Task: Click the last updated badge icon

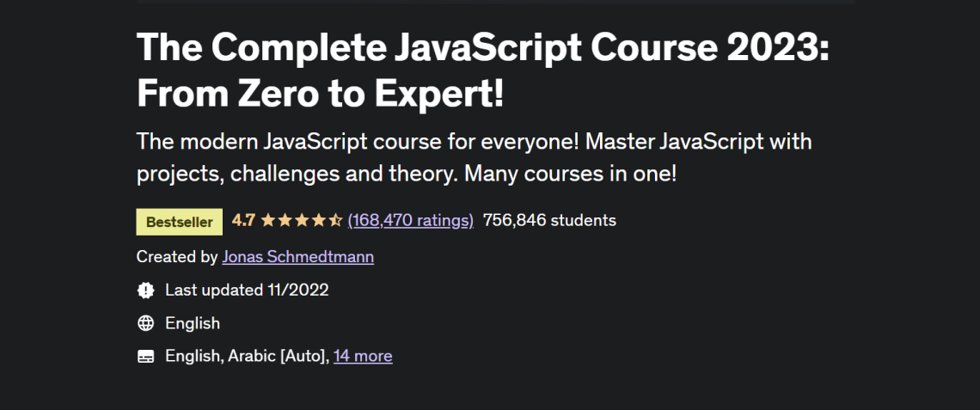Action: [145, 290]
